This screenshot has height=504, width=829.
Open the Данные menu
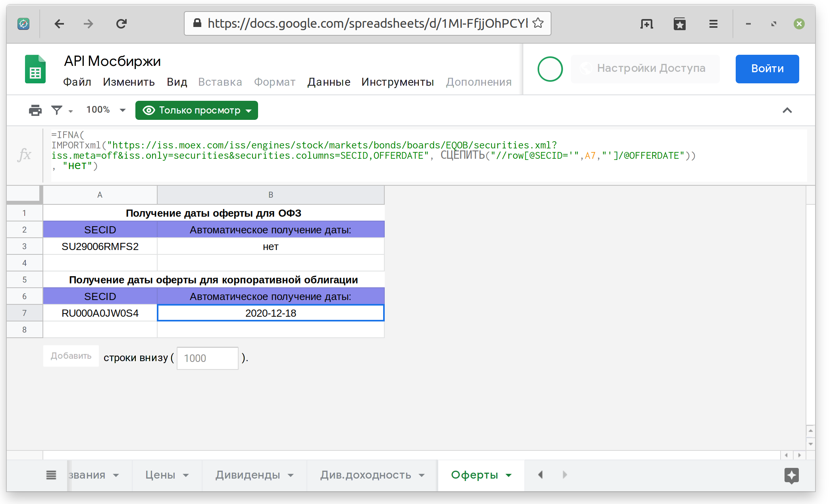pyautogui.click(x=329, y=82)
